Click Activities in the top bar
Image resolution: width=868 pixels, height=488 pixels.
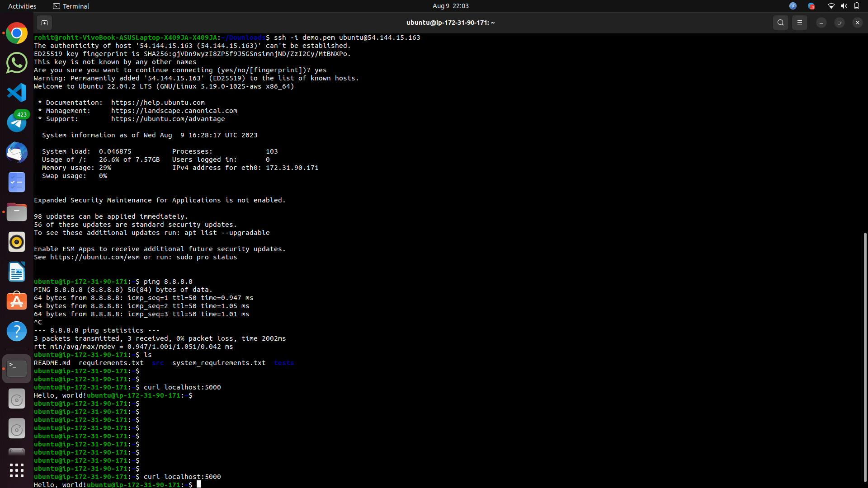22,6
